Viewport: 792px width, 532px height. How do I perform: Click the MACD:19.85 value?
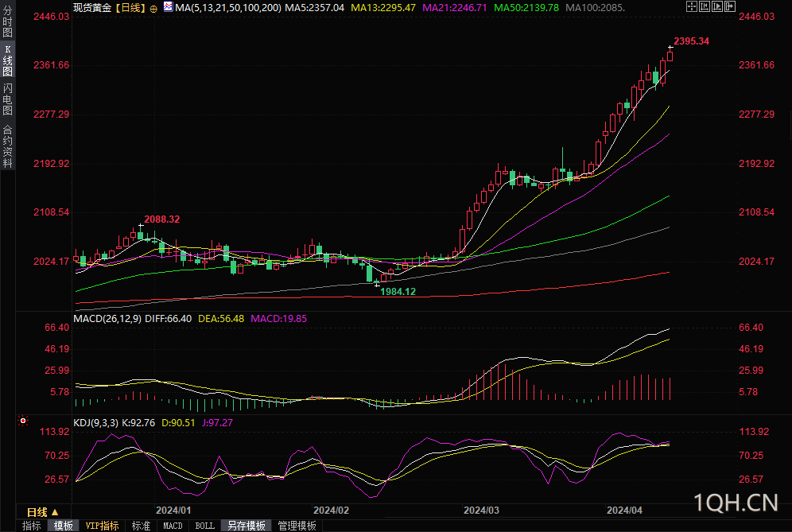coord(279,319)
